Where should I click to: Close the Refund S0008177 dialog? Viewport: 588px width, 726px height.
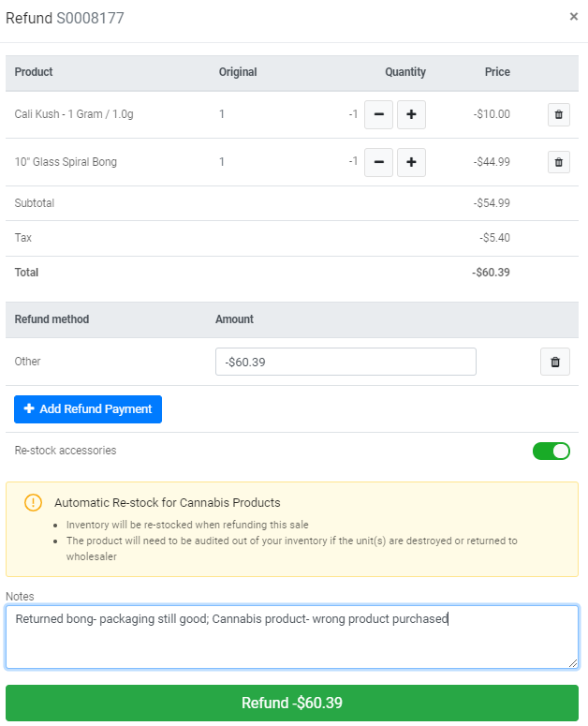(x=573, y=17)
